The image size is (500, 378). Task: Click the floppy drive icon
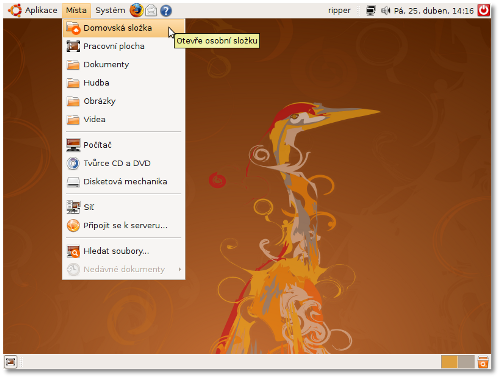pos(73,182)
